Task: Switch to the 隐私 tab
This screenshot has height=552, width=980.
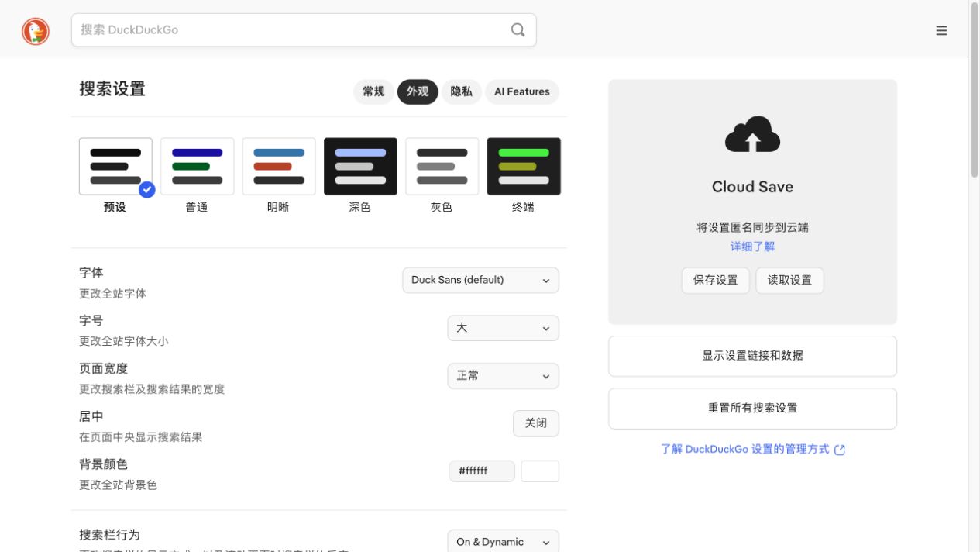Action: pyautogui.click(x=462, y=91)
